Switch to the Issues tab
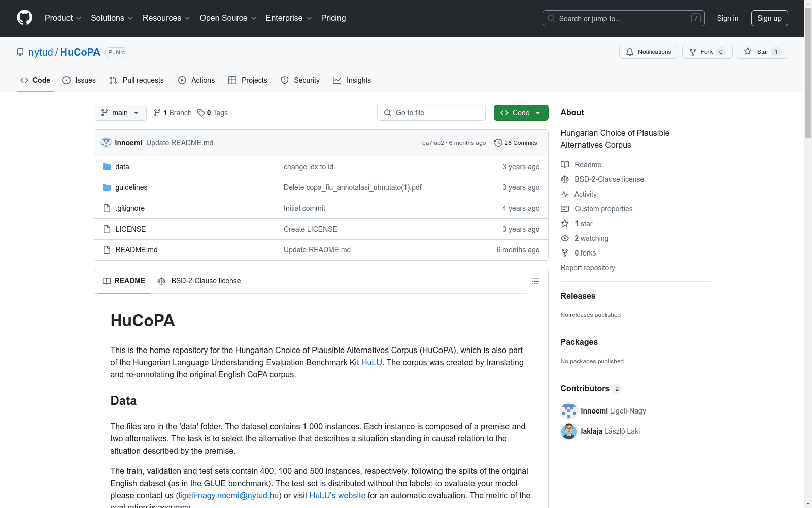Image resolution: width=812 pixels, height=508 pixels. tap(79, 80)
